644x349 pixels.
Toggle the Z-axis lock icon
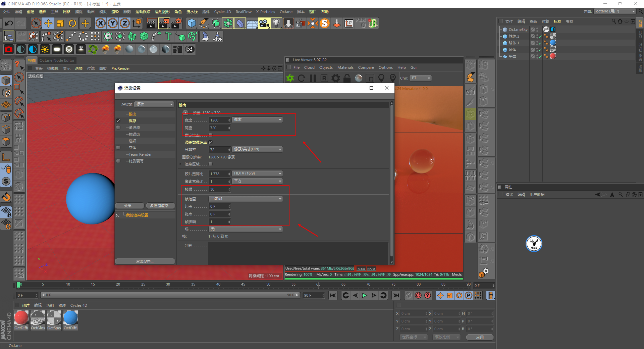click(125, 23)
